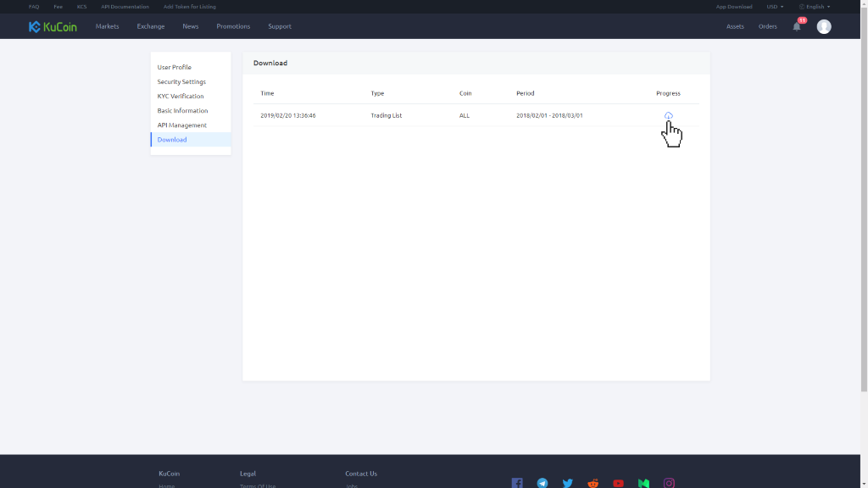The image size is (868, 488).
Task: Open the Twitter social icon
Action: pos(568,483)
